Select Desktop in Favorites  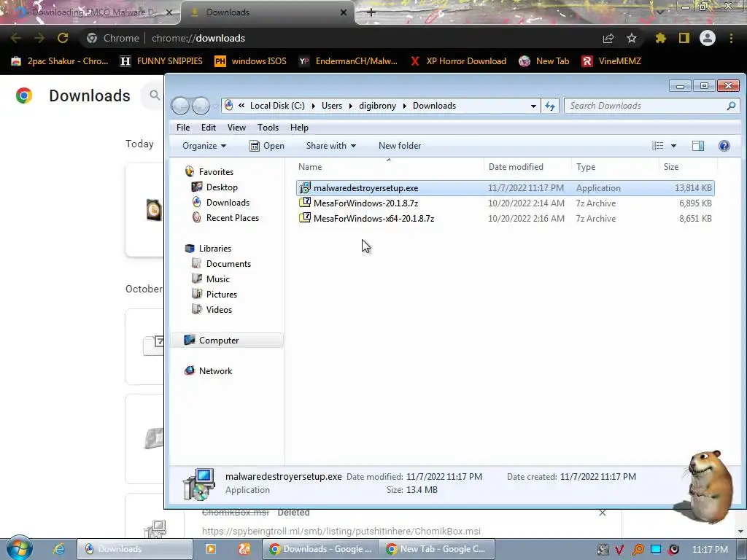[x=222, y=187]
